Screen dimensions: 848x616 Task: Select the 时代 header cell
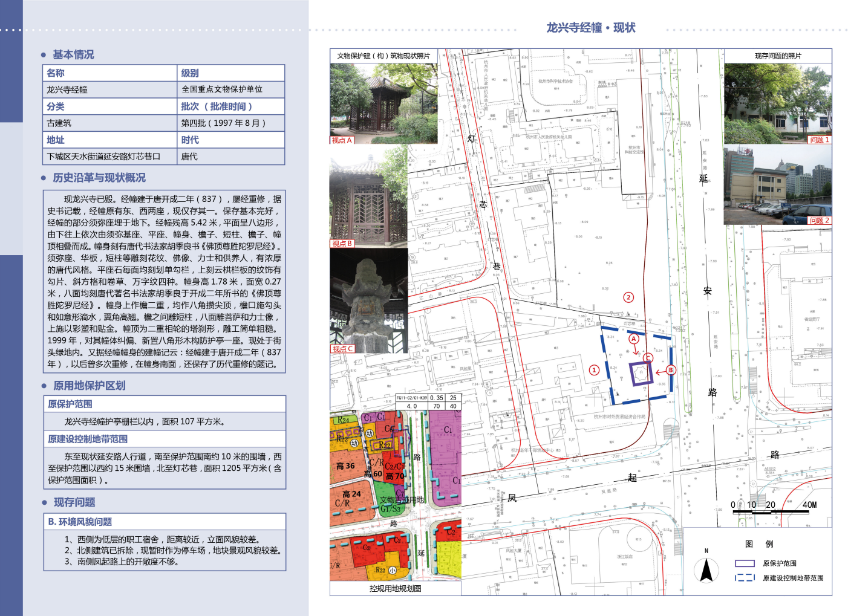pyautogui.click(x=231, y=140)
